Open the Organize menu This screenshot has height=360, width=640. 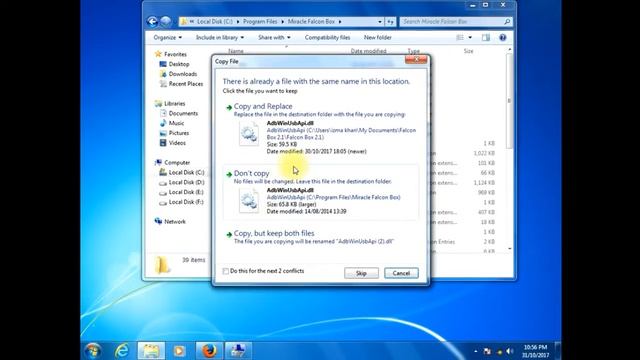[x=167, y=38]
